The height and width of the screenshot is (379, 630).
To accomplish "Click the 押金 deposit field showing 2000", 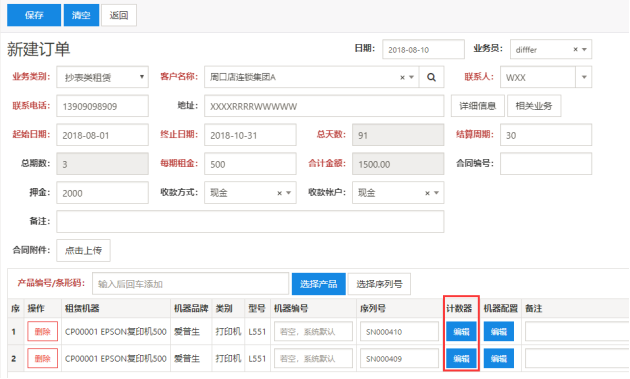I will 102,193.
